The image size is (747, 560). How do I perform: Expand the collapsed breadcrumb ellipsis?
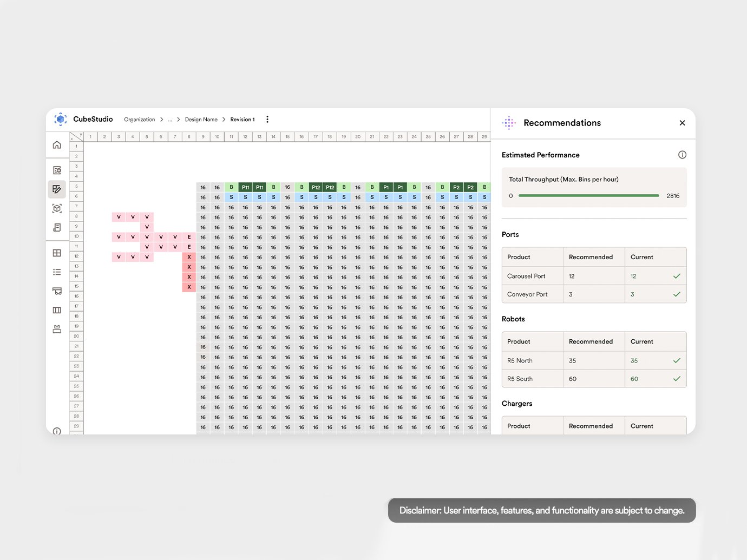(170, 120)
